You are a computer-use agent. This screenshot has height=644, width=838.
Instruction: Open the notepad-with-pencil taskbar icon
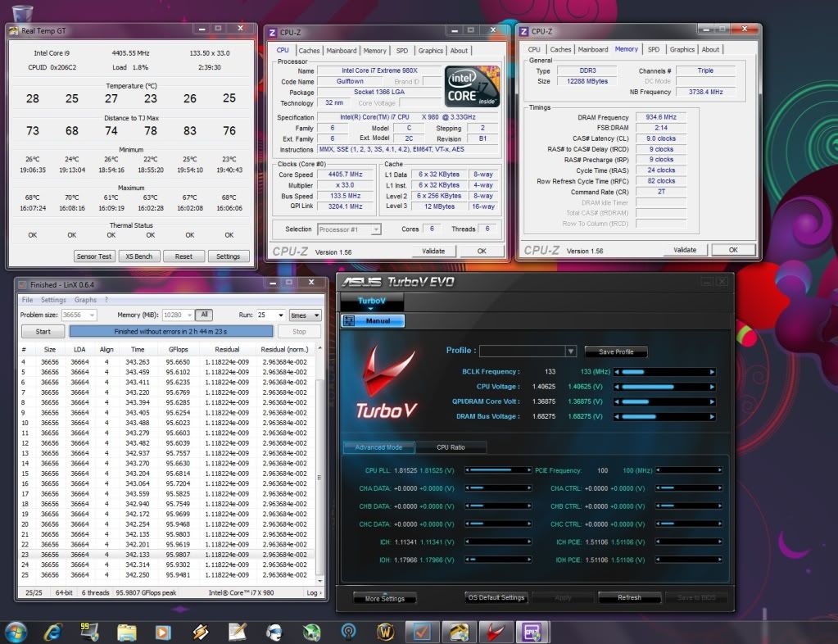[x=238, y=633]
